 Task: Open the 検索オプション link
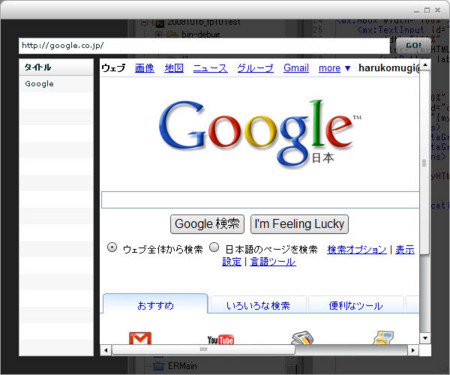pos(357,250)
